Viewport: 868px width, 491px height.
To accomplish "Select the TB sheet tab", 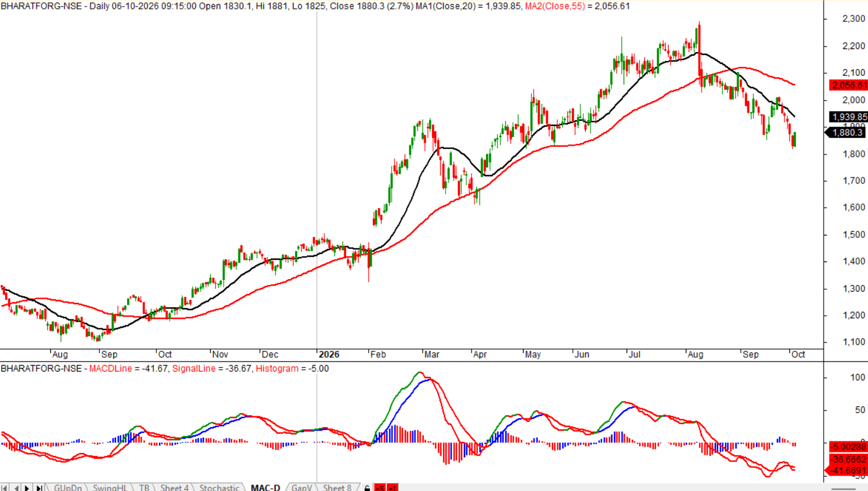I will click(x=144, y=487).
